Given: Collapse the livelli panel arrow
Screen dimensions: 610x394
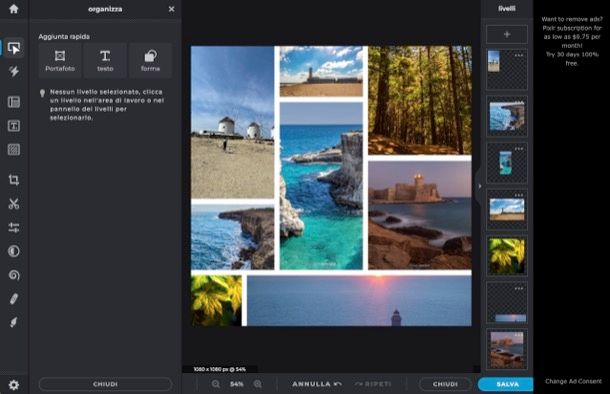Looking at the screenshot, I should 479,186.
